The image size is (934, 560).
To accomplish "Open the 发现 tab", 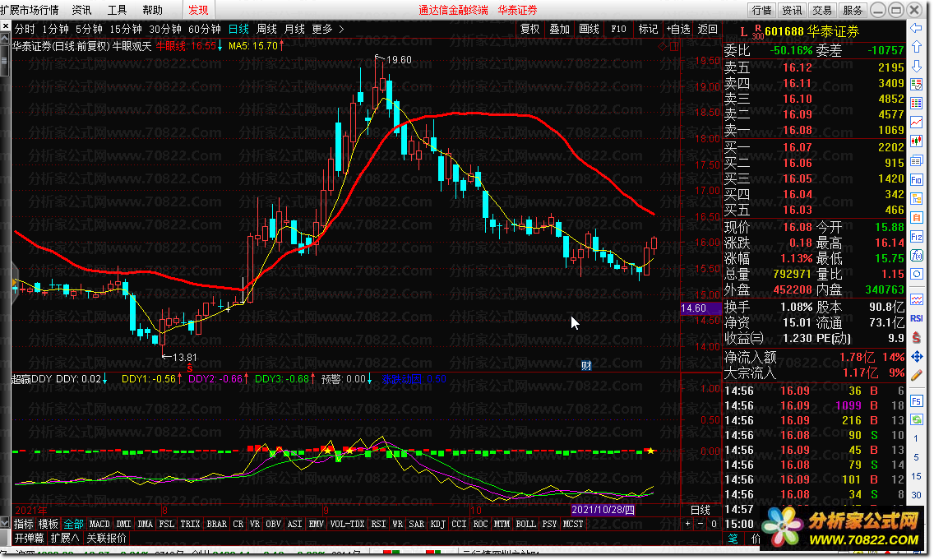I will tap(198, 10).
